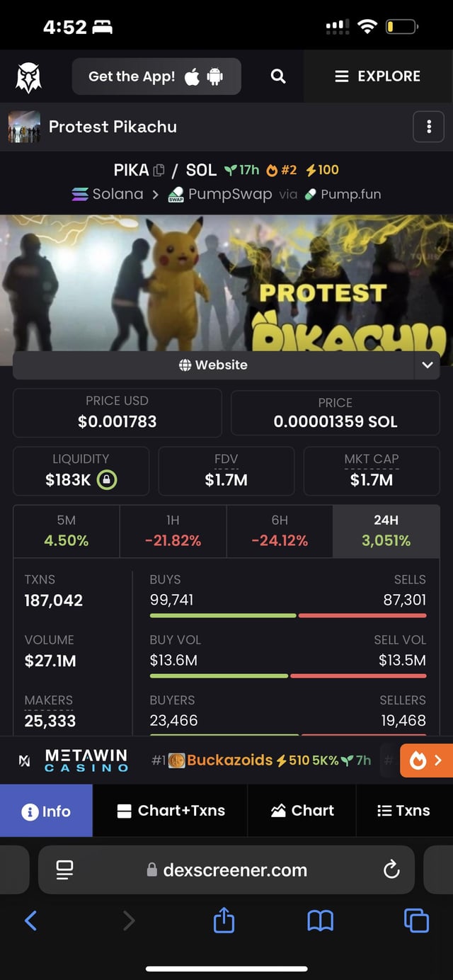Tap the Protest Pikachu banner image
453x980 pixels.
(226, 283)
